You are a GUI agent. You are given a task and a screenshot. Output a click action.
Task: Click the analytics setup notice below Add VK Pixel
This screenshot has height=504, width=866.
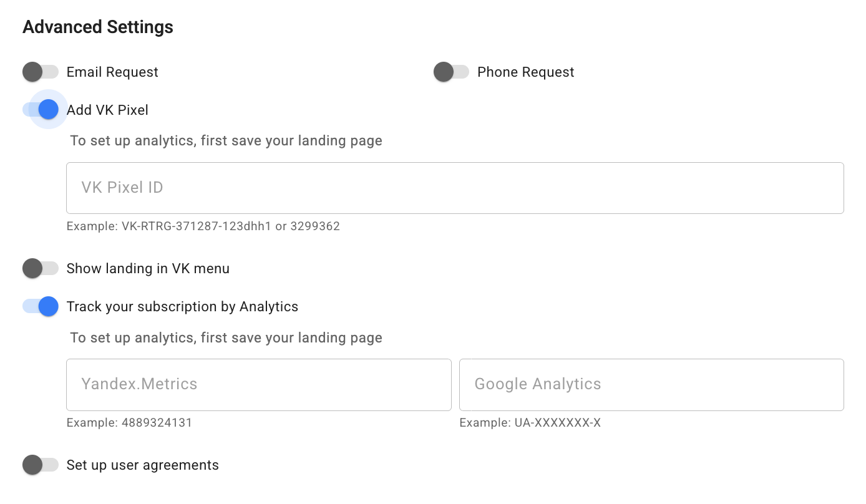226,141
